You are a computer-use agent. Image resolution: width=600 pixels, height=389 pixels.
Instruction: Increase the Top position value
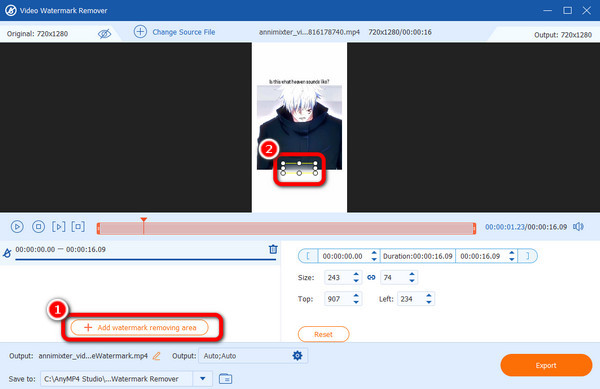click(356, 296)
